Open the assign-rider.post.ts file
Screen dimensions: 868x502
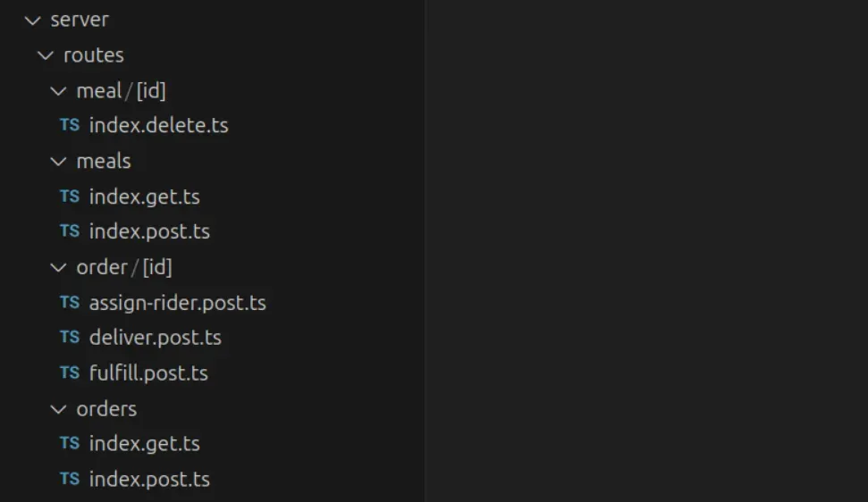point(177,303)
